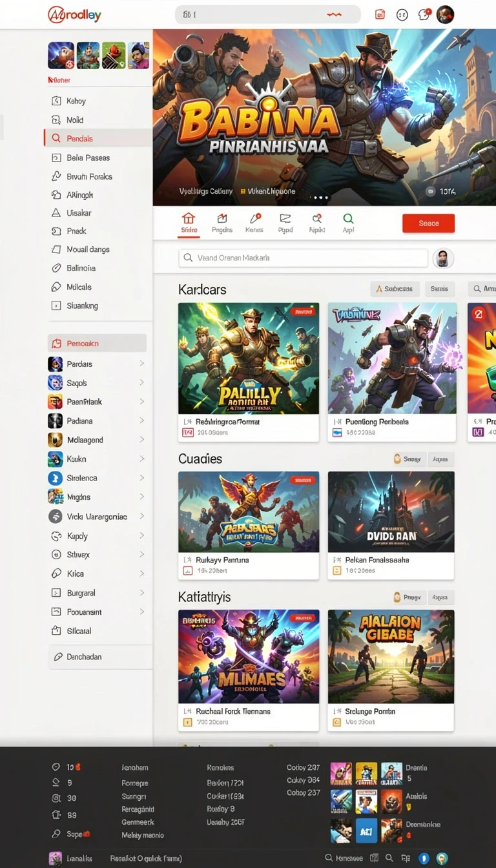This screenshot has height=868, width=496.
Task: Click the avatar beside the search field
Action: (x=443, y=258)
